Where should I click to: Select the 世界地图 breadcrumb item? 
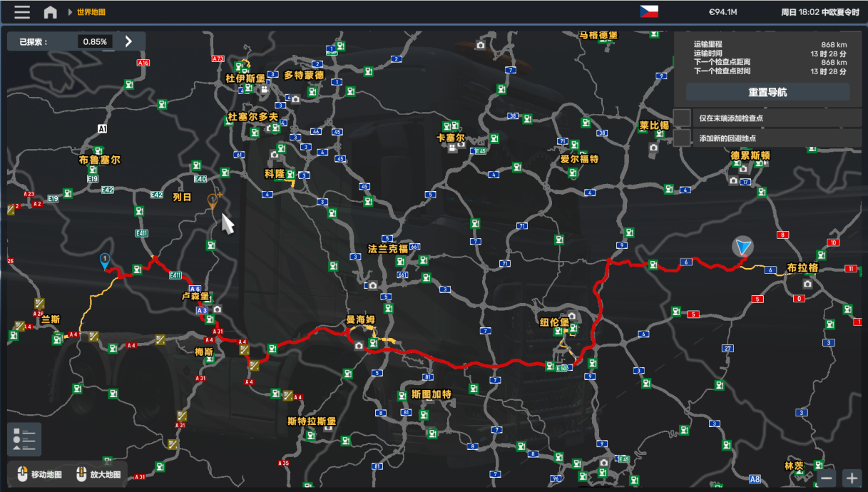point(90,12)
